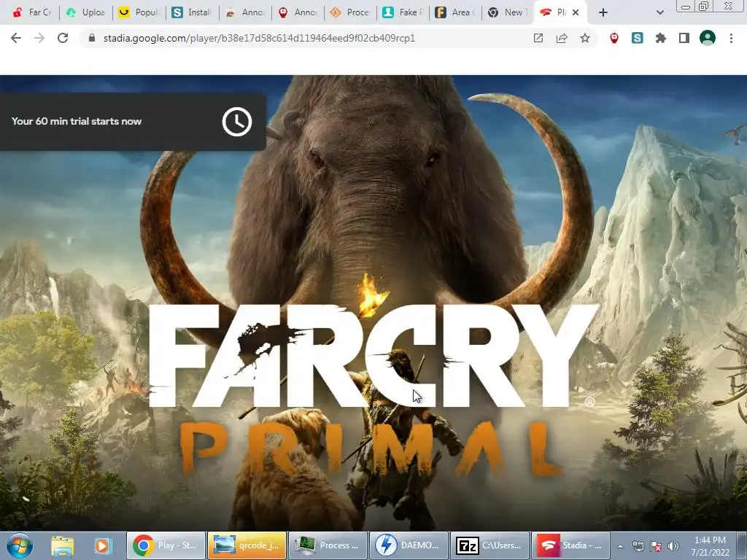Go back using the browser back arrow

tap(16, 38)
